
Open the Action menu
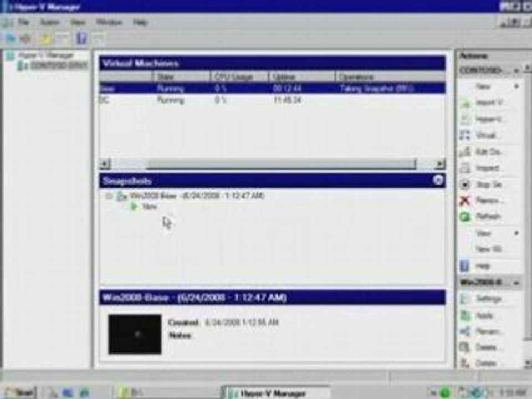[49, 22]
